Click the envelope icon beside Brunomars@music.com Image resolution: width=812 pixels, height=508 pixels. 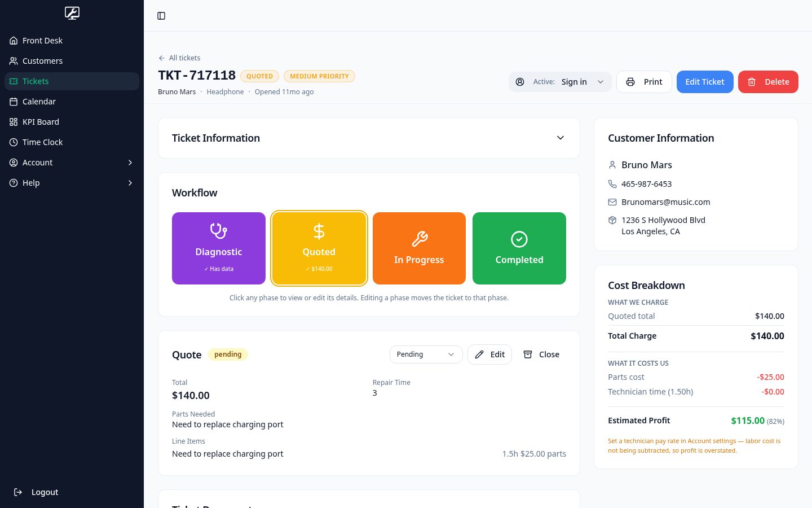click(612, 202)
